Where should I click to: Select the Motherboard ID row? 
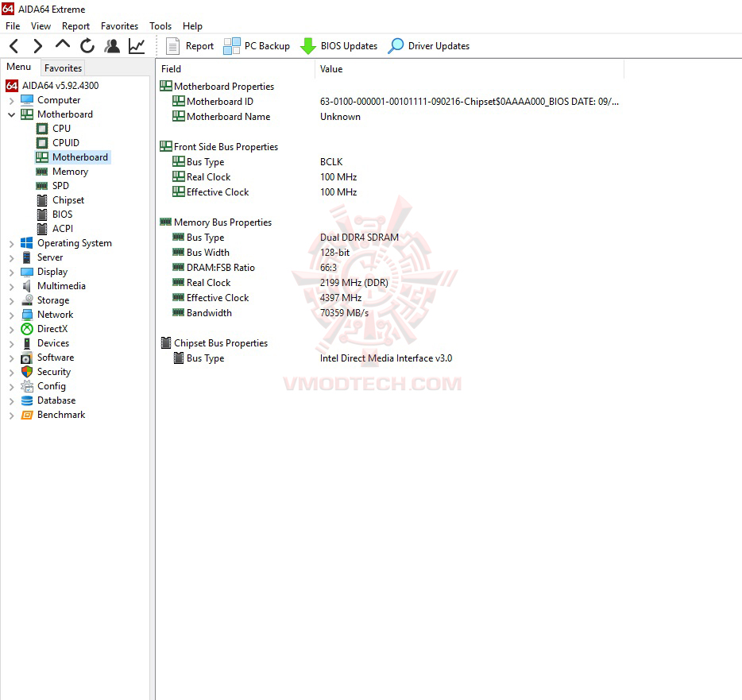pos(390,102)
